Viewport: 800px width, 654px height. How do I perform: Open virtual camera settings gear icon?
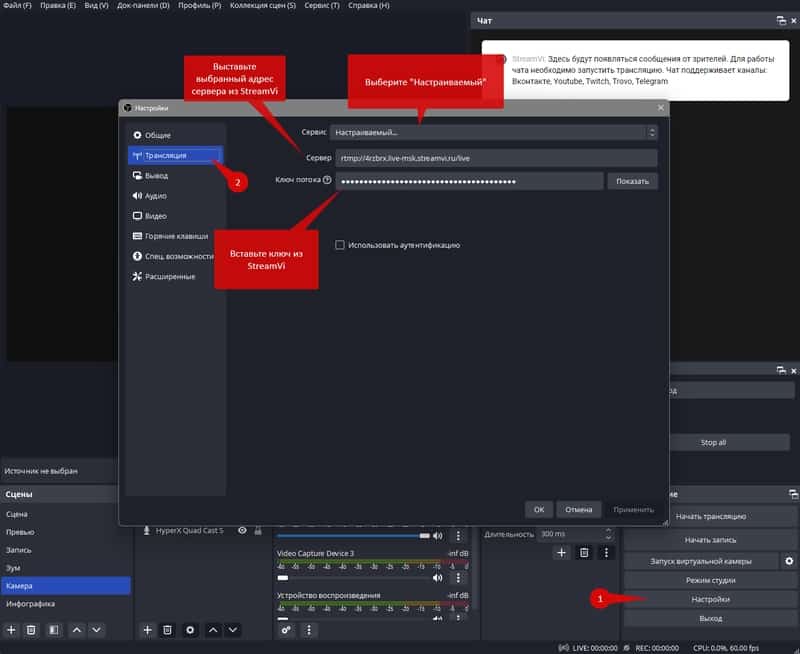(x=789, y=561)
